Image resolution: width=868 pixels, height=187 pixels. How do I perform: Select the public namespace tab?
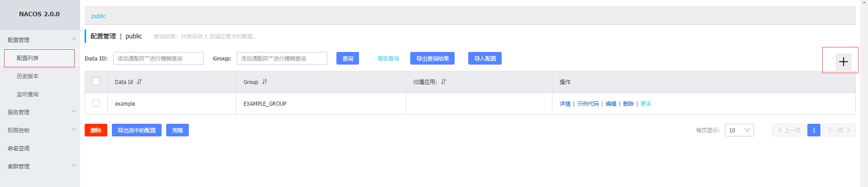coord(98,16)
